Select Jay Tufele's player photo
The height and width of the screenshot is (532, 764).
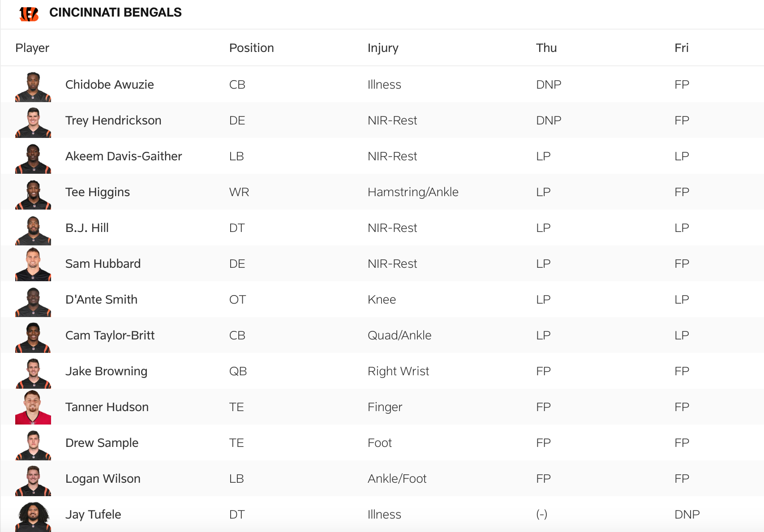(33, 517)
